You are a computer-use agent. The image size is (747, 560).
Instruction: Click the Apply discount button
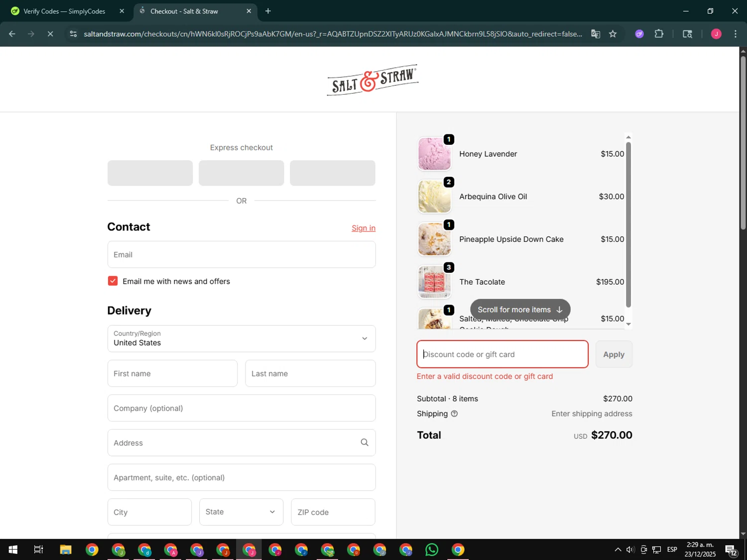614,354
